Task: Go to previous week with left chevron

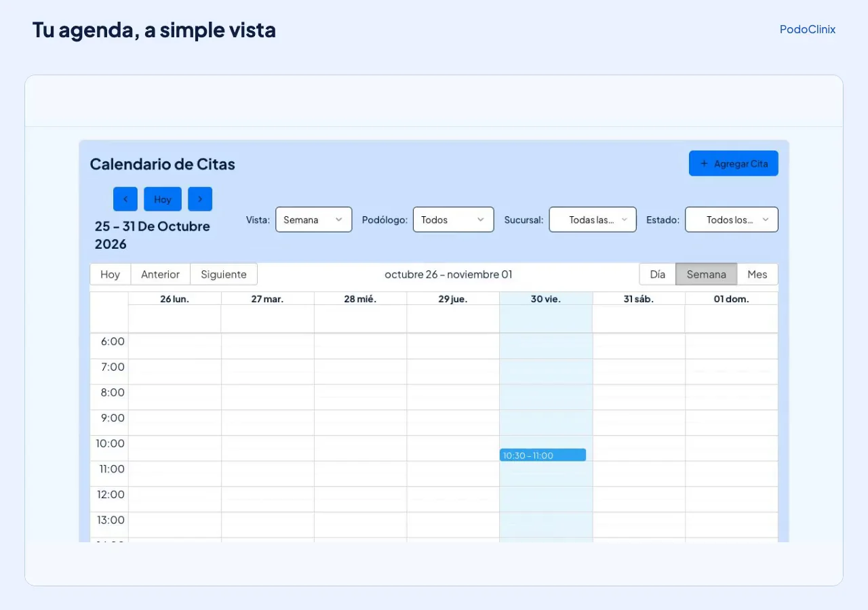Action: click(125, 199)
